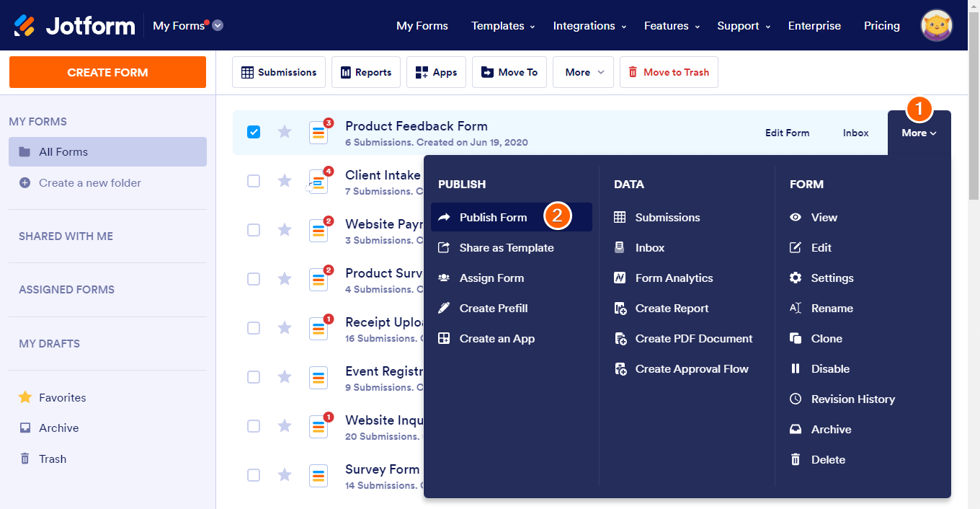Open the Apps toolbar option
Screen dimensions: 980x509
436,72
